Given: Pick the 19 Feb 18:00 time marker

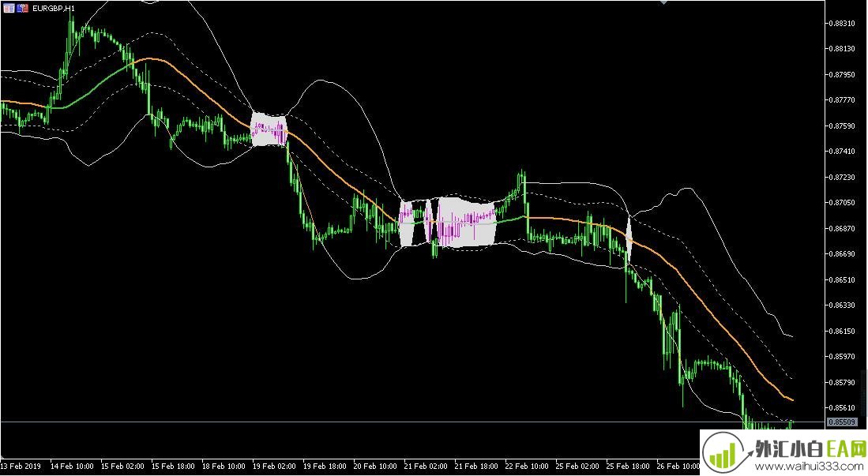Looking at the screenshot, I should pyautogui.click(x=325, y=466).
